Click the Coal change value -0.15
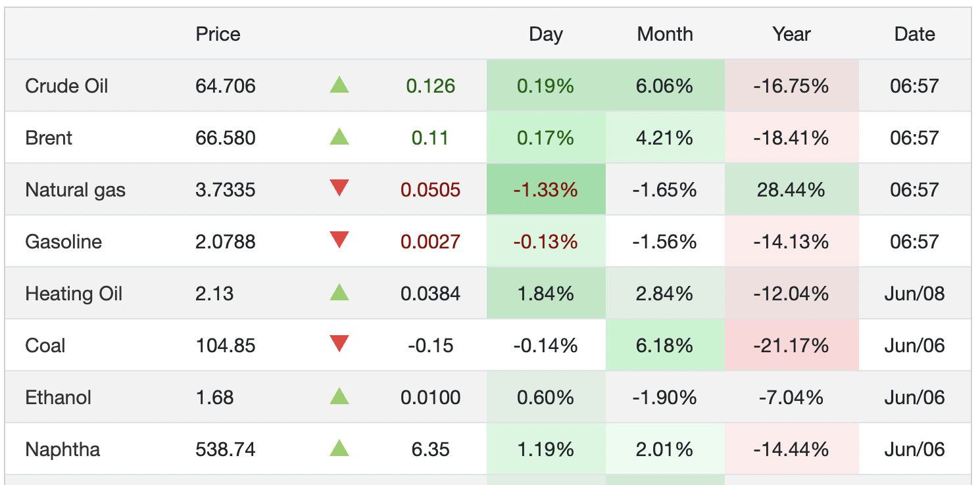 coord(430,346)
